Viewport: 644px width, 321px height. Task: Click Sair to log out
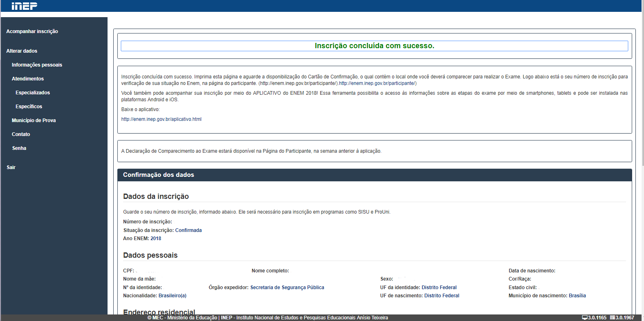click(x=11, y=167)
